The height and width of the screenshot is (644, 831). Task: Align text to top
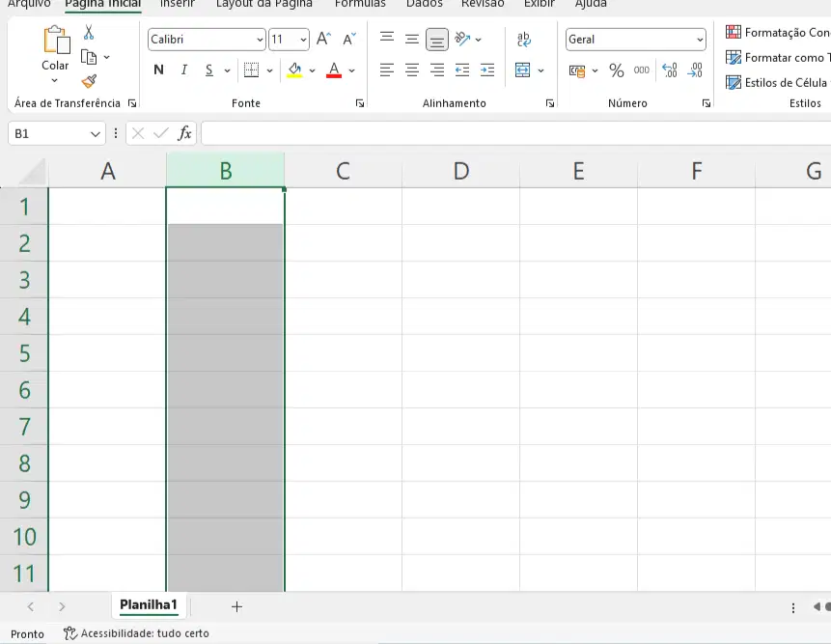387,39
